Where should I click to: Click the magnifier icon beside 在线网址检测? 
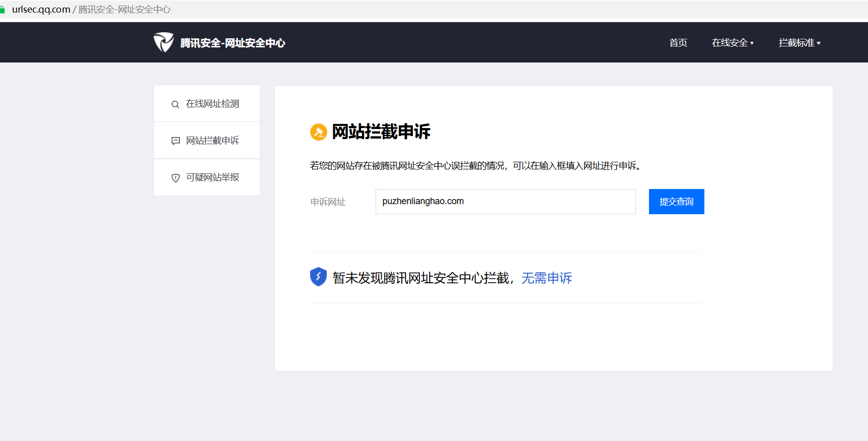coord(175,104)
